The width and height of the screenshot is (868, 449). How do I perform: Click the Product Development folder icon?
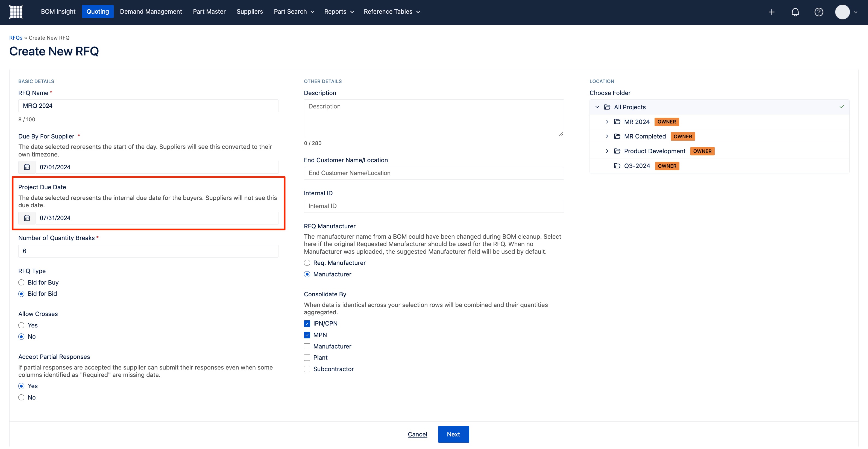(617, 151)
